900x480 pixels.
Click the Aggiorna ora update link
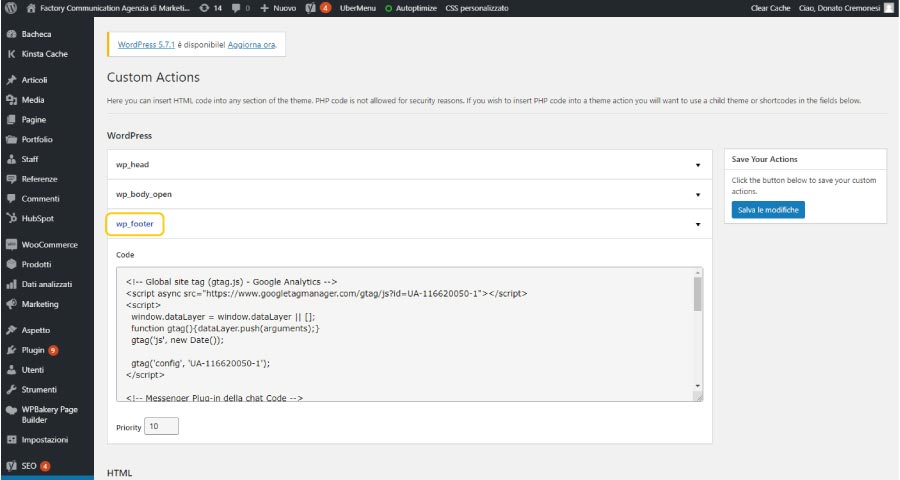(251, 44)
